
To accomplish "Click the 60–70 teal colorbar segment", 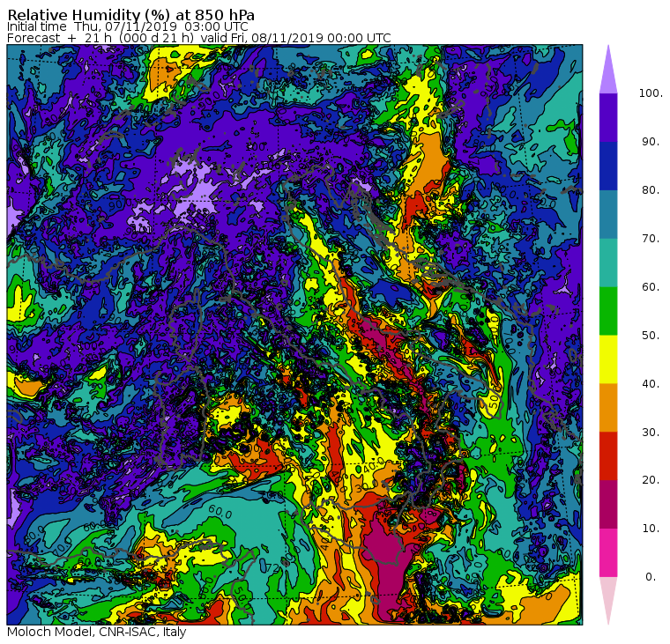I will [x=608, y=263].
